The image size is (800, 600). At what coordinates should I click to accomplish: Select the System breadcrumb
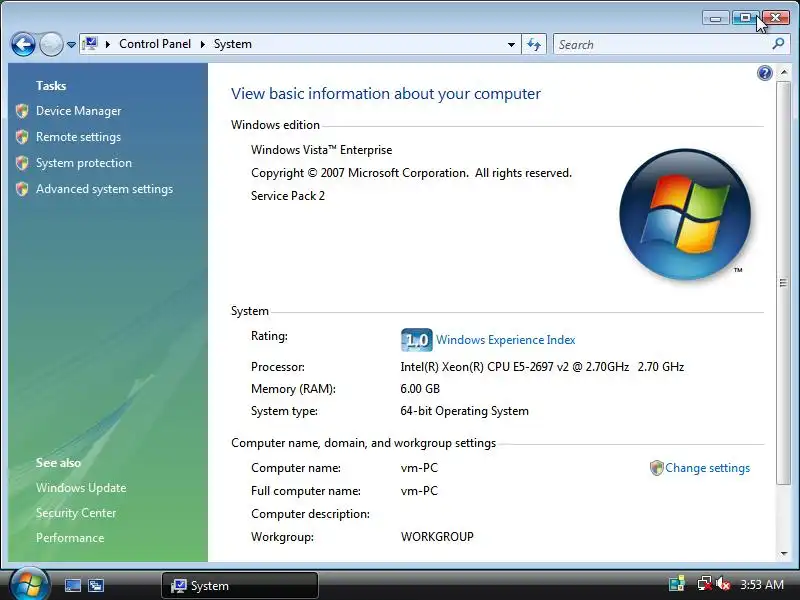pyautogui.click(x=233, y=44)
